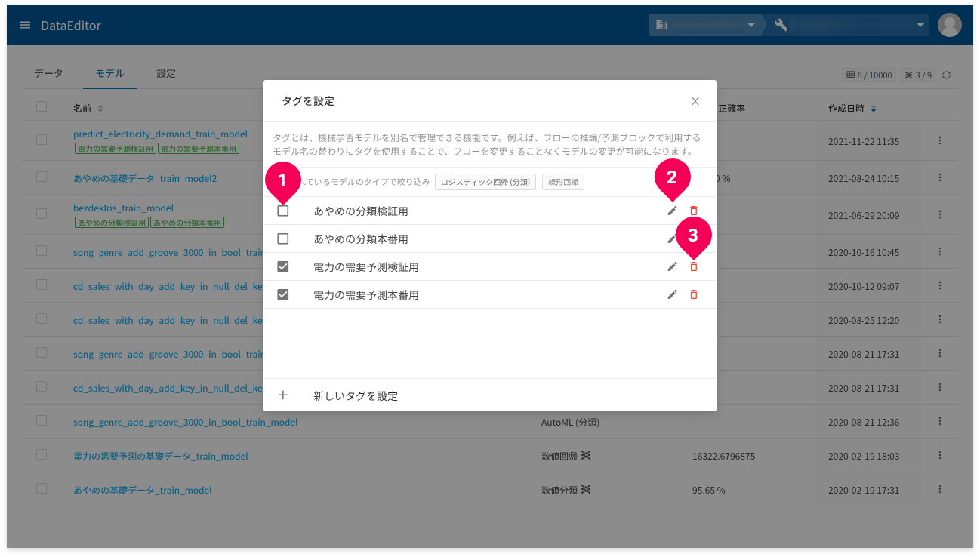Screen dimensions: 980x557
Task: Edit the 電力の需要予測検証用 tag with pencil icon
Action: 672,266
